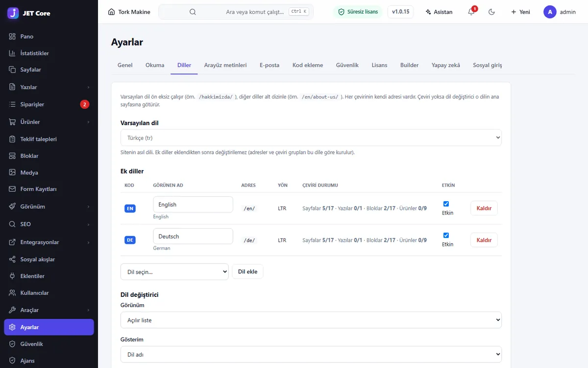Expand the Yazılar submenu chevron
The image size is (588, 368).
tap(89, 87)
